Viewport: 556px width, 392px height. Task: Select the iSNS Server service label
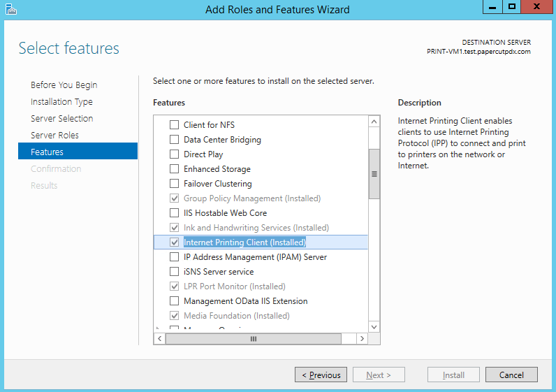click(x=219, y=272)
